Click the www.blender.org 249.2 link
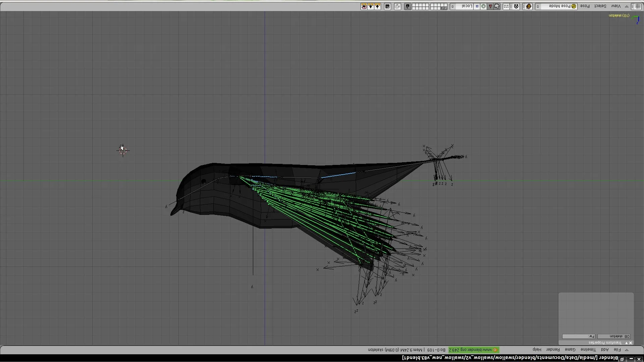The image size is (644, 362). pos(474,350)
